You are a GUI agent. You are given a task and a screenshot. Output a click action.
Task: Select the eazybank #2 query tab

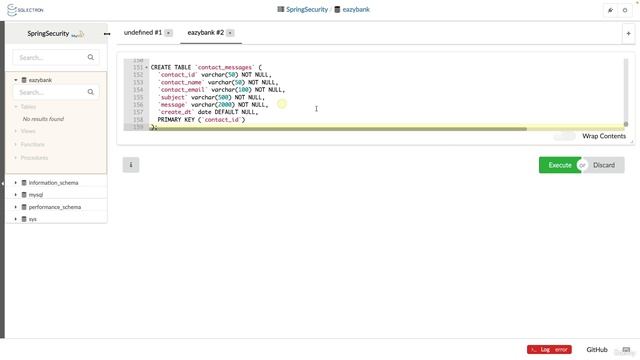tap(205, 32)
